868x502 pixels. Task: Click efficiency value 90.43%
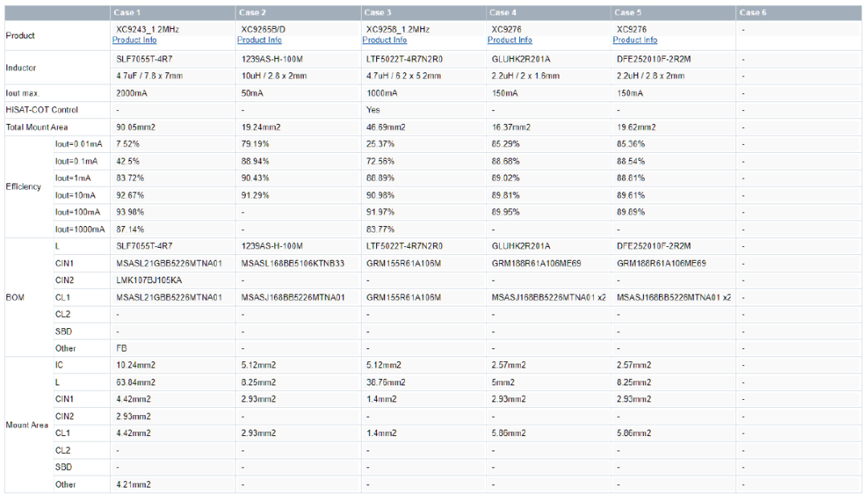(x=256, y=178)
